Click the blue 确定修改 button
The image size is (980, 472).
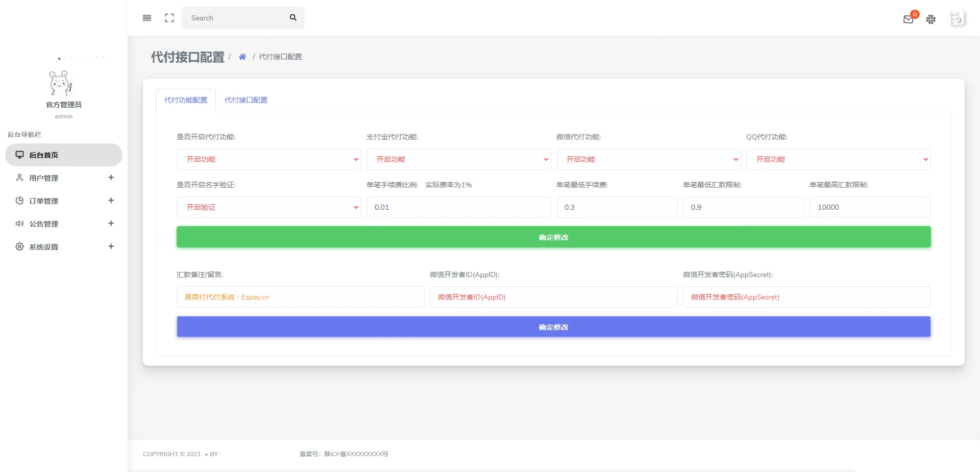click(x=554, y=327)
